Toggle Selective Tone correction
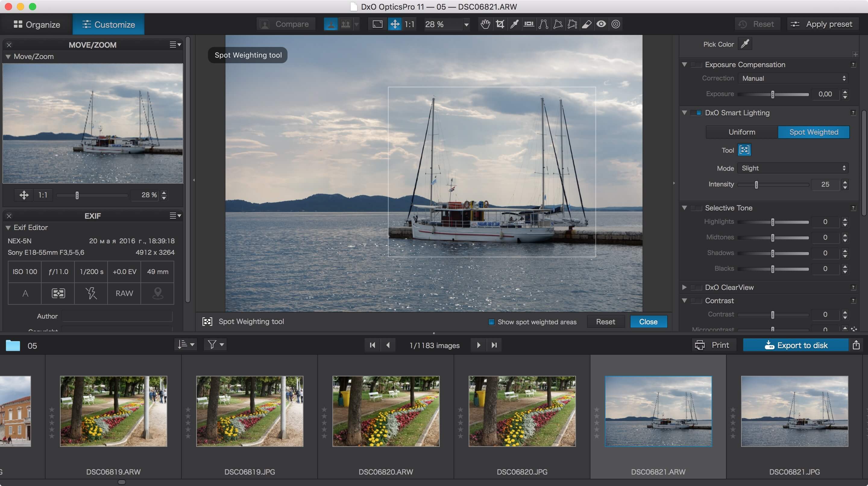Viewport: 868px width, 486px height. 697,208
